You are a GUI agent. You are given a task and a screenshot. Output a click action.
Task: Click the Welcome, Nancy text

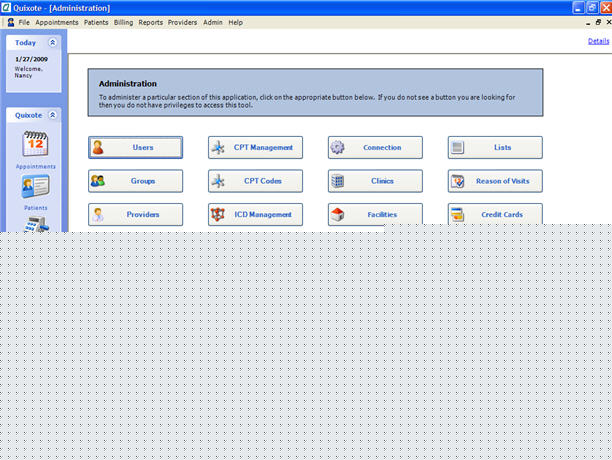(x=28, y=72)
